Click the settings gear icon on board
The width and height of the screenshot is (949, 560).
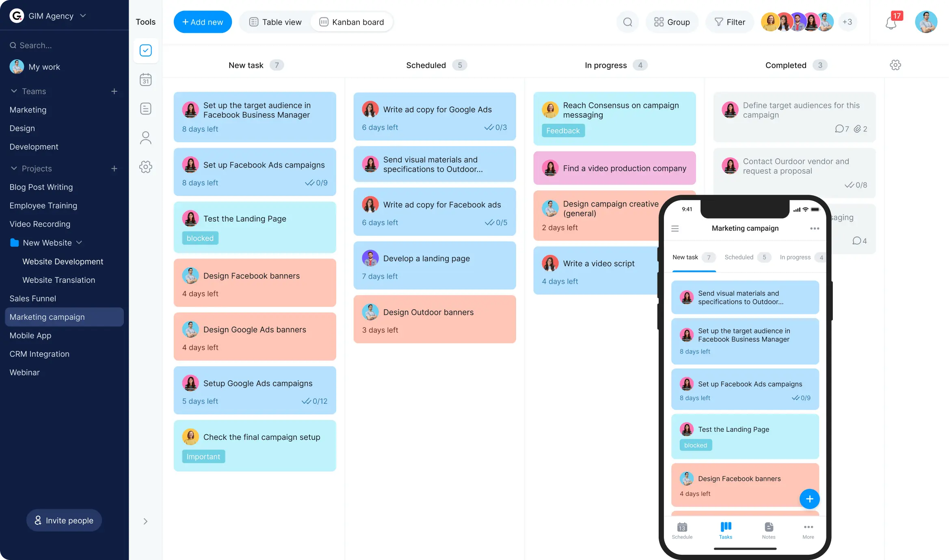pyautogui.click(x=896, y=65)
